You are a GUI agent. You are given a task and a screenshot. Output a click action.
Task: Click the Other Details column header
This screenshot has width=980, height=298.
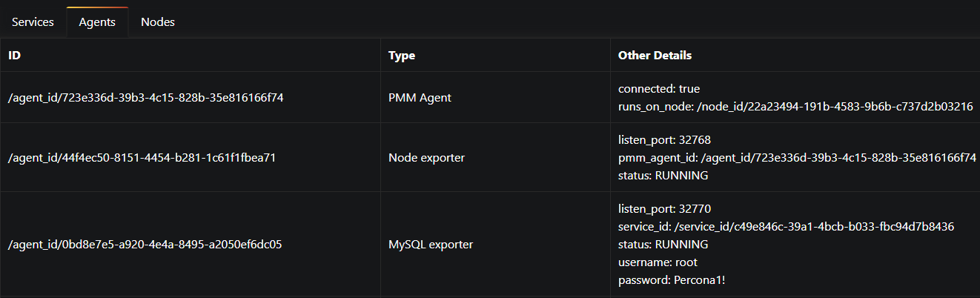point(655,56)
